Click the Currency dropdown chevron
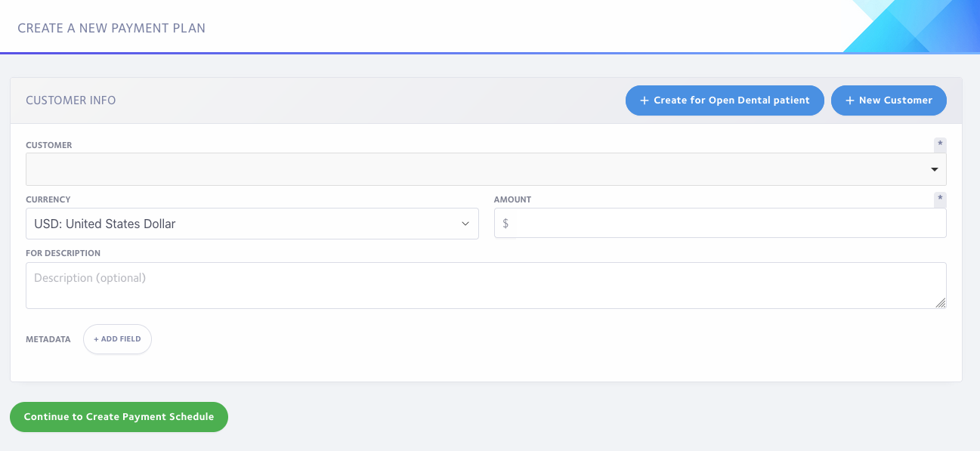The width and height of the screenshot is (980, 451). [465, 224]
